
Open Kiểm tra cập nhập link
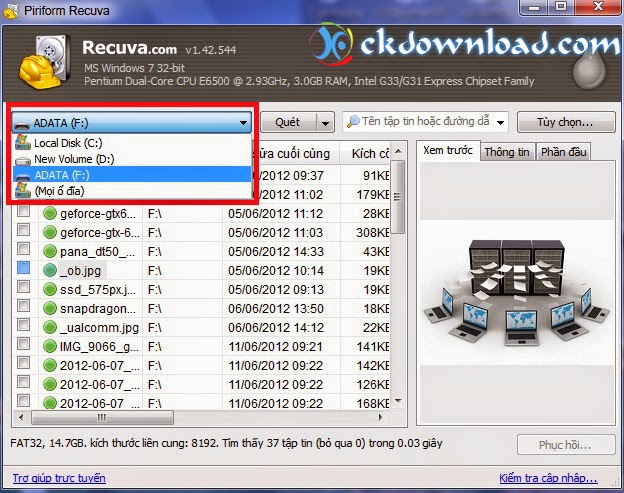(548, 478)
